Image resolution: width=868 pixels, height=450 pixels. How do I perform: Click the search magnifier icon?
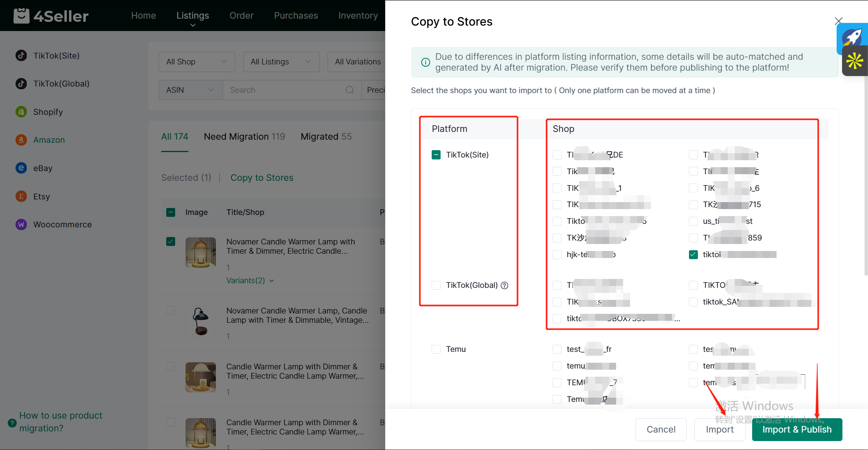pos(350,90)
